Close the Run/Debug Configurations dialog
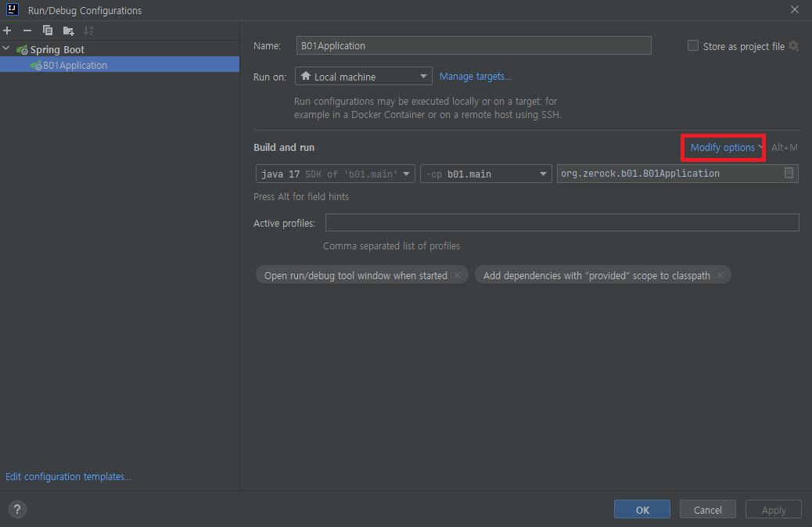Image resolution: width=812 pixels, height=527 pixels. click(x=794, y=10)
